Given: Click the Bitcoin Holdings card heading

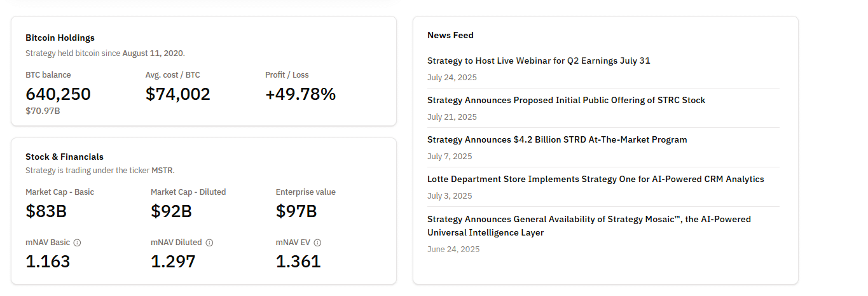Looking at the screenshot, I should 60,38.
